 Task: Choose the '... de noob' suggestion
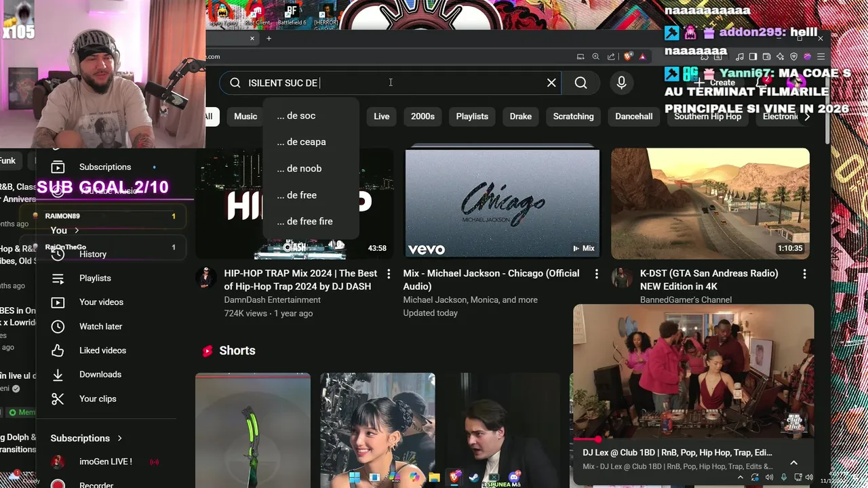pos(311,169)
